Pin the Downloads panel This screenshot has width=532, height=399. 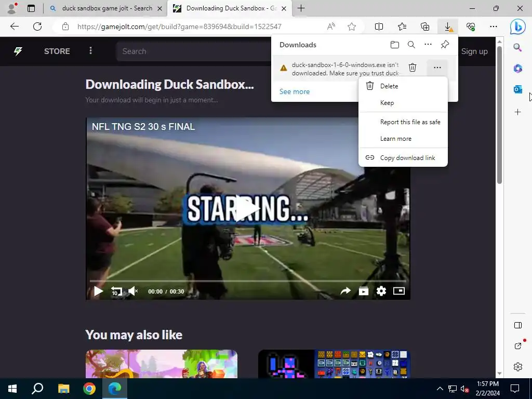click(x=445, y=45)
